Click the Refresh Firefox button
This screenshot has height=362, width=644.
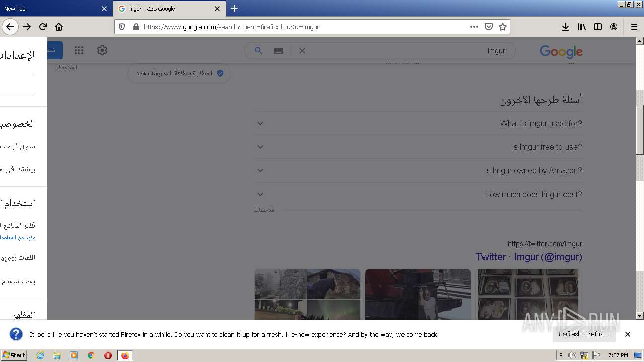(x=584, y=334)
